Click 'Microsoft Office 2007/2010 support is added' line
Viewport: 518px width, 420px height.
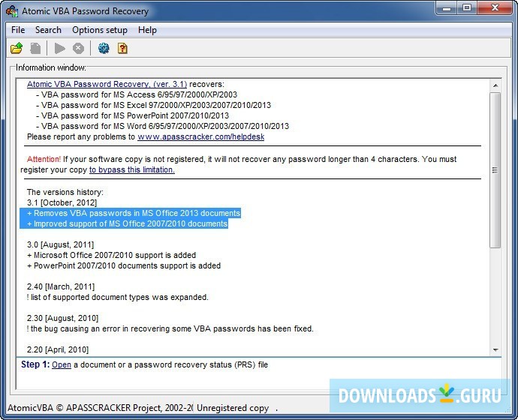112,255
